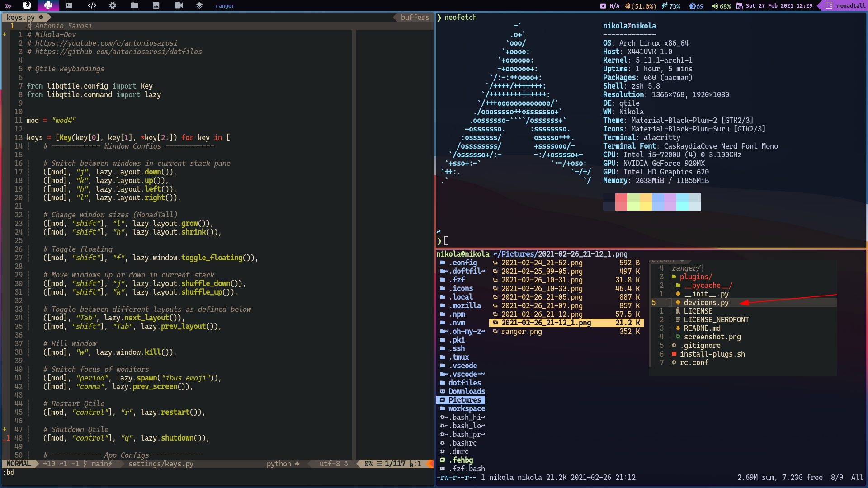Open devicons.py in the file tree

coord(706,302)
